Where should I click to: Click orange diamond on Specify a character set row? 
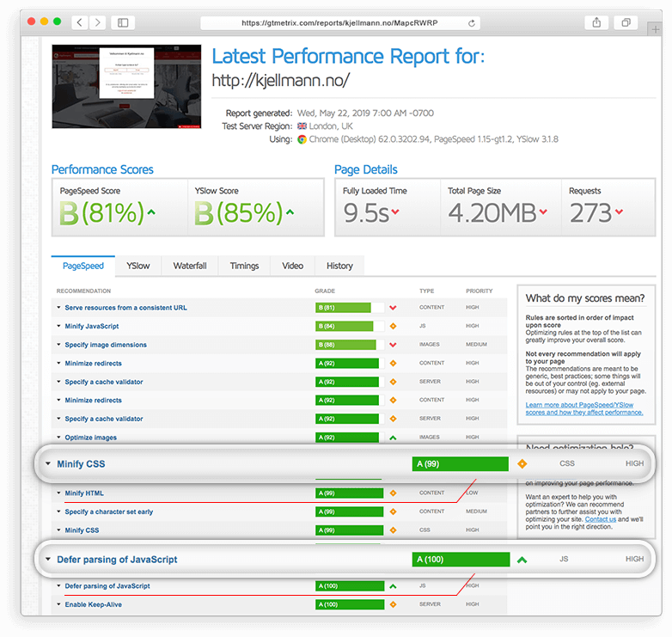pyautogui.click(x=393, y=511)
